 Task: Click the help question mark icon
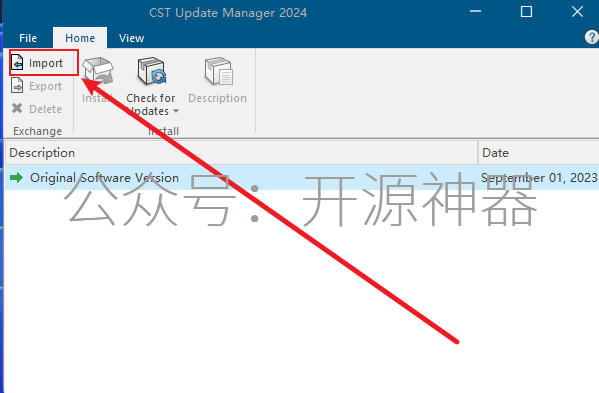[x=591, y=37]
